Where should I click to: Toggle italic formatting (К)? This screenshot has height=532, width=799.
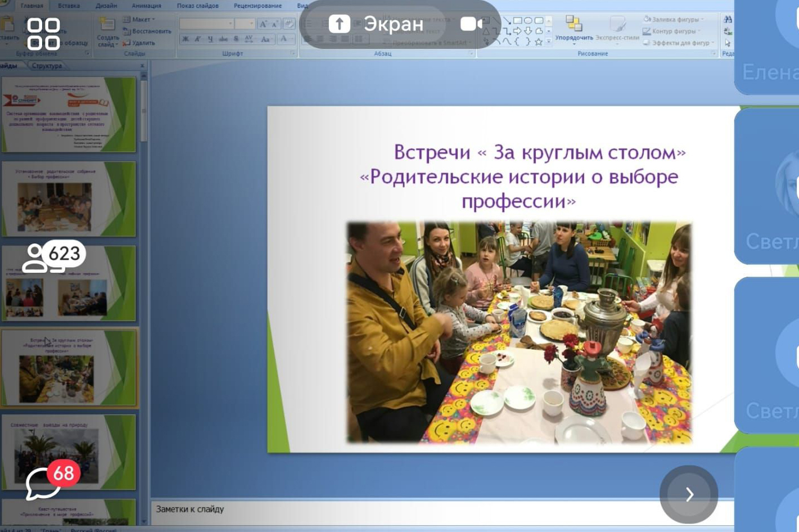(198, 39)
